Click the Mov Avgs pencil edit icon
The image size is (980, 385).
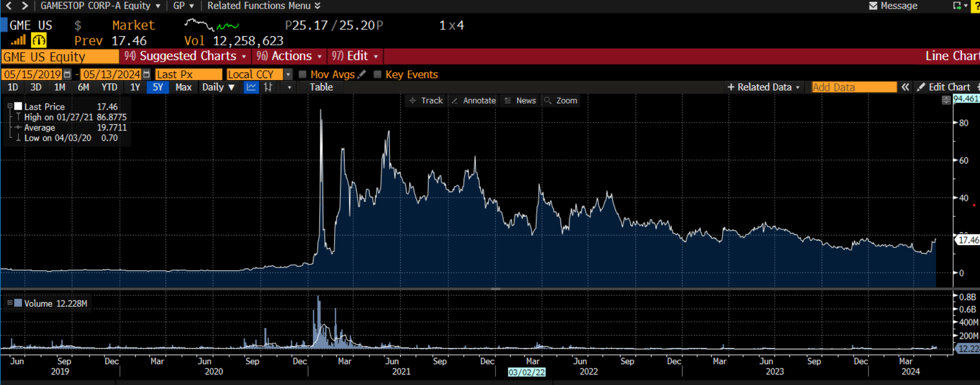tap(362, 75)
